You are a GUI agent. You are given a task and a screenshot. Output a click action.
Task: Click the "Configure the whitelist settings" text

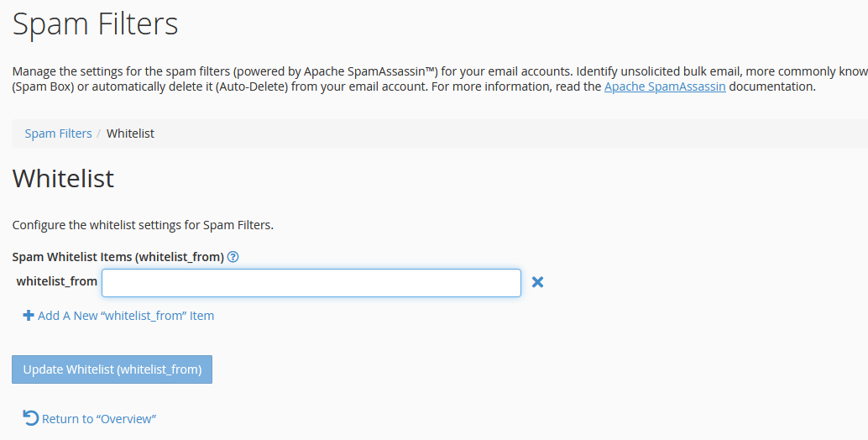click(143, 225)
